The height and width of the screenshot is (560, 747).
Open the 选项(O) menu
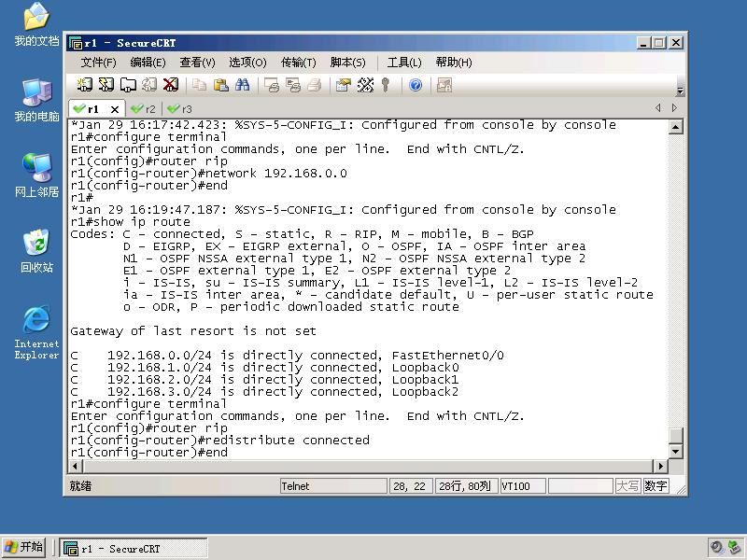tap(247, 63)
